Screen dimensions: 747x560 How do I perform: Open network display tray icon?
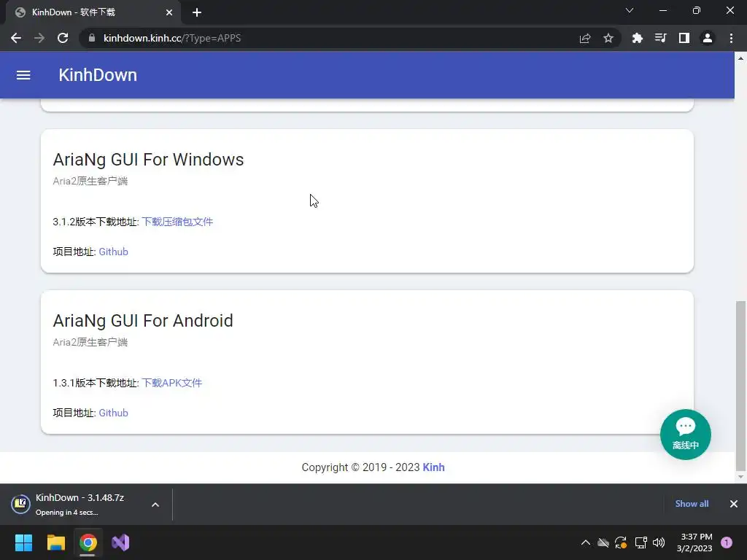point(640,542)
